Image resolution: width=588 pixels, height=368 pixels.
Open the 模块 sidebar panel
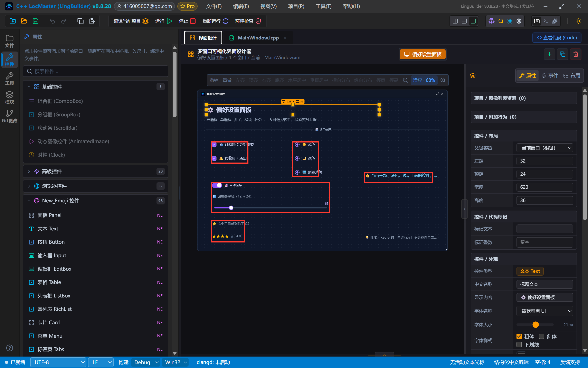click(9, 97)
